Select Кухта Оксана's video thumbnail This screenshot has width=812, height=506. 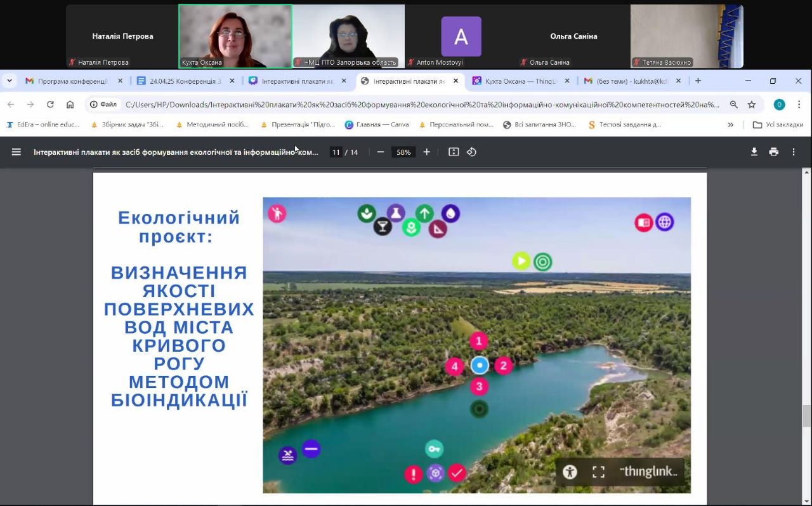click(235, 36)
